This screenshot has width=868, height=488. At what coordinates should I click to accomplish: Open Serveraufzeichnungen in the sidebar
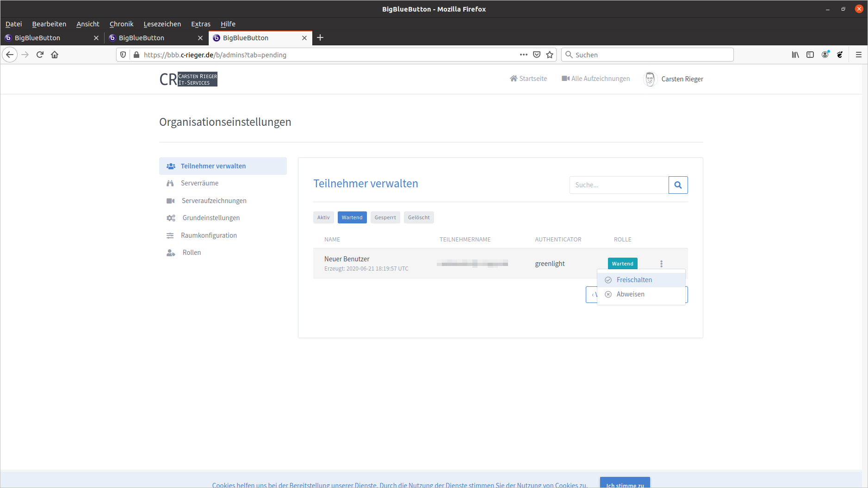[223, 201]
